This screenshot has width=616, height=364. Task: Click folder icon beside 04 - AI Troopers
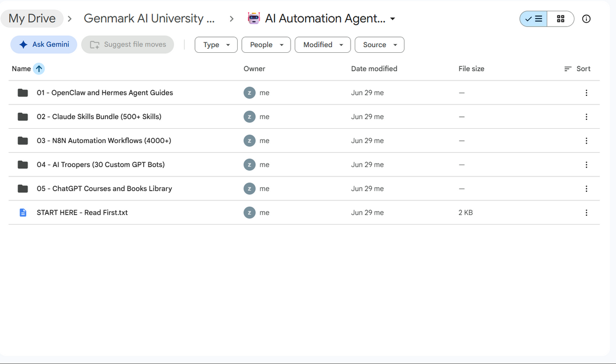[23, 165]
